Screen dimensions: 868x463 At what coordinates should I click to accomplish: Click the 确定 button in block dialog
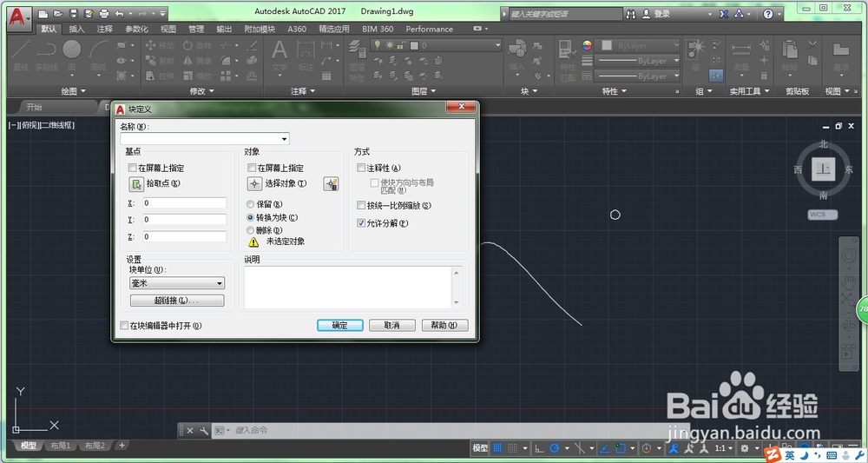coord(340,325)
